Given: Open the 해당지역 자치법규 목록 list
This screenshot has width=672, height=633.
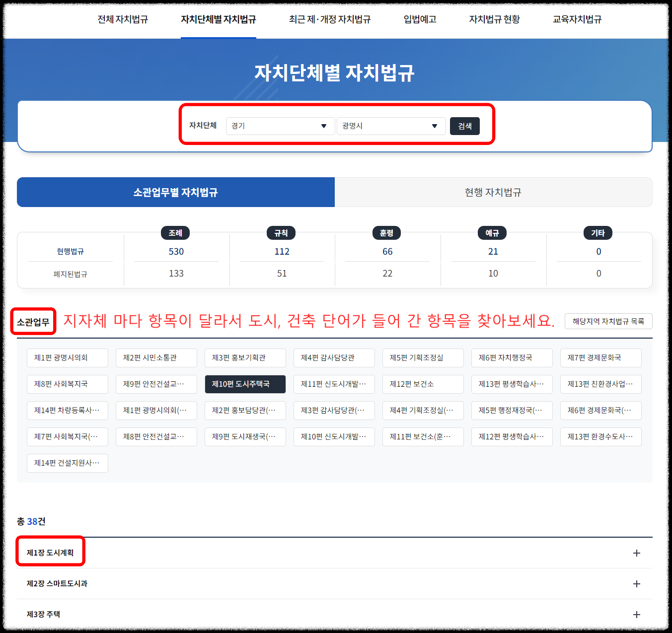Looking at the screenshot, I should click(608, 321).
